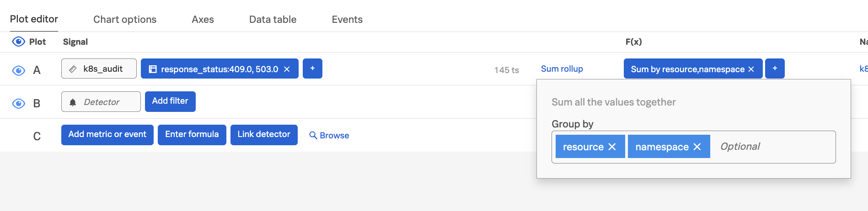Open the Data table tab
The width and height of the screenshot is (868, 211).
click(x=273, y=19)
